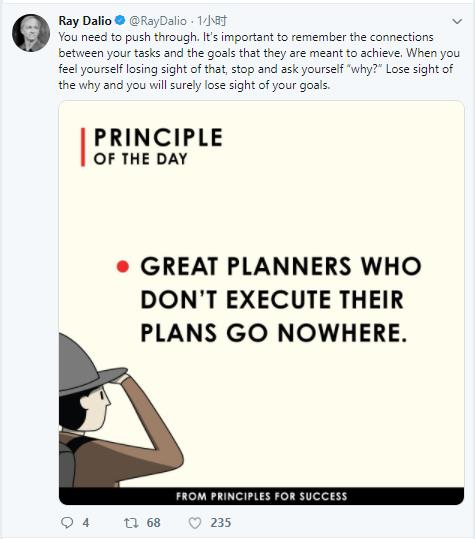The height and width of the screenshot is (539, 475).
Task: Click the red vertical bar beside heading
Action: pos(83,147)
